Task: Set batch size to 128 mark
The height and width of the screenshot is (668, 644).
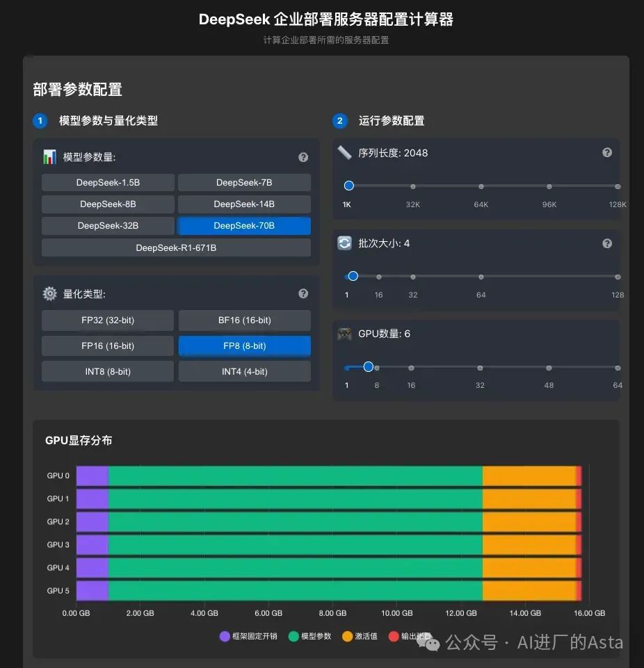Action: click(x=618, y=277)
